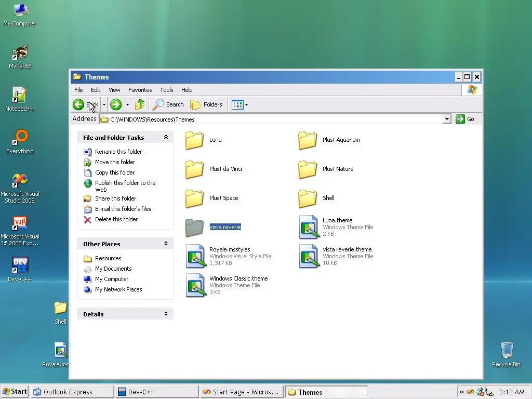Click Share this folder
This screenshot has width=532, height=399.
(115, 198)
